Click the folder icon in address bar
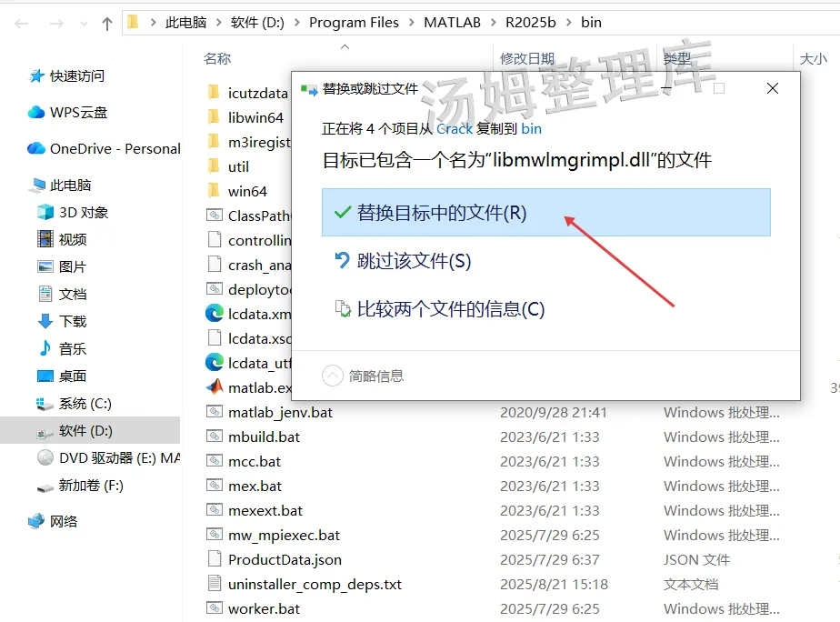The width and height of the screenshot is (840, 622). point(134,22)
